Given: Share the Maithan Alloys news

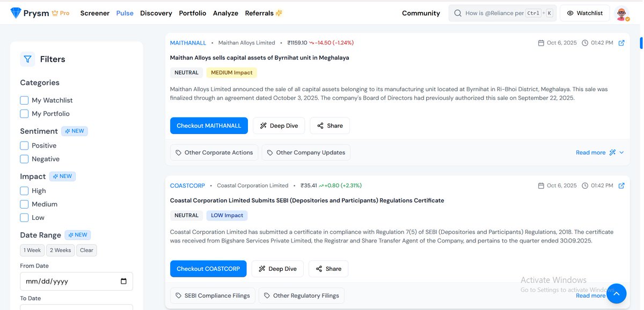Looking at the screenshot, I should (330, 126).
